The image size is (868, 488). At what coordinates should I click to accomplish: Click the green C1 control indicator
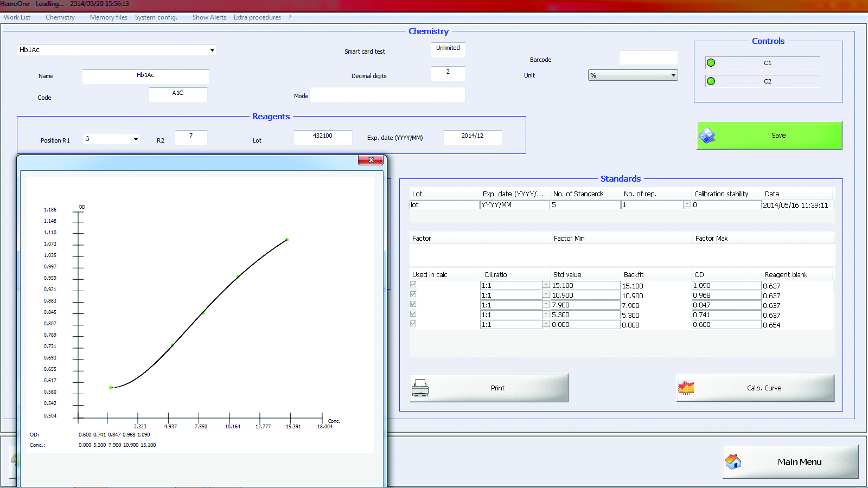coord(711,63)
